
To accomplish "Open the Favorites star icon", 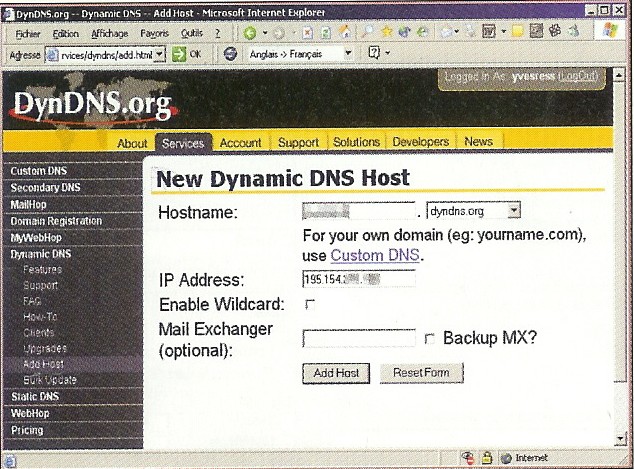I will coord(387,32).
